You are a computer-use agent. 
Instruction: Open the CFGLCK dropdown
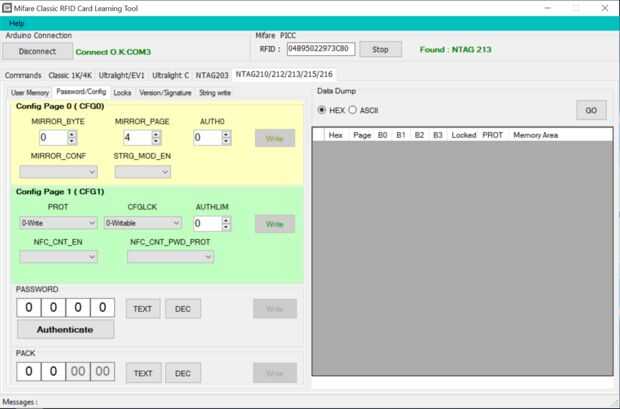tap(143, 223)
